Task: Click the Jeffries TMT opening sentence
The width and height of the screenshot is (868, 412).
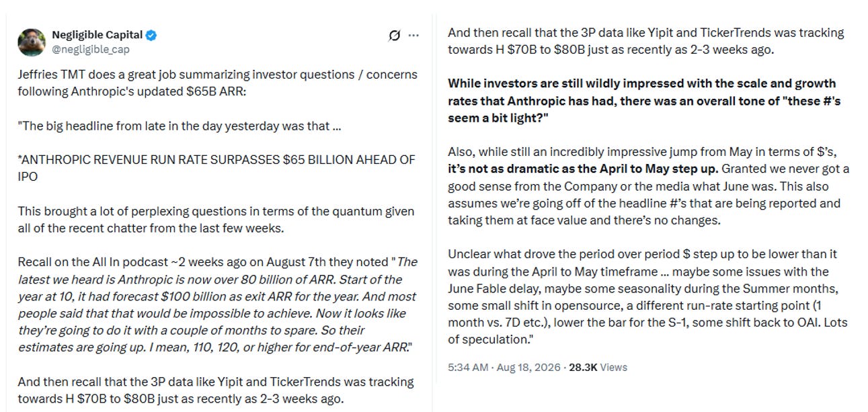Action: pyautogui.click(x=217, y=83)
